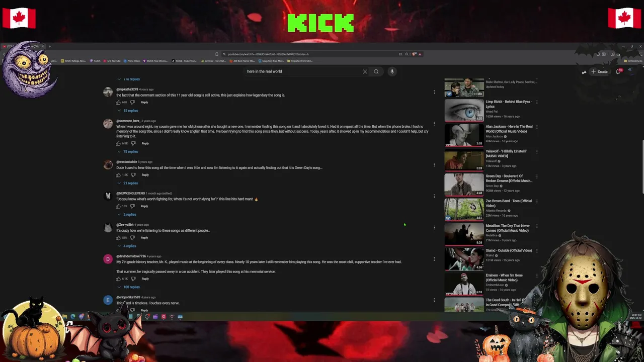Open a new browser tab with plus button
This screenshot has width=644, height=362.
[x=50, y=46]
